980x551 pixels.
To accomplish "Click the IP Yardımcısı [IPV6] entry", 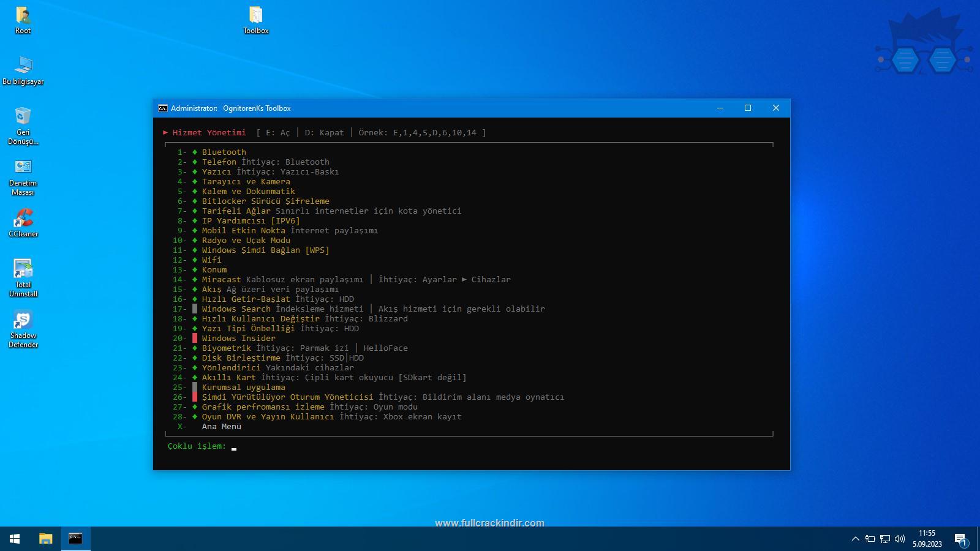I will click(251, 221).
